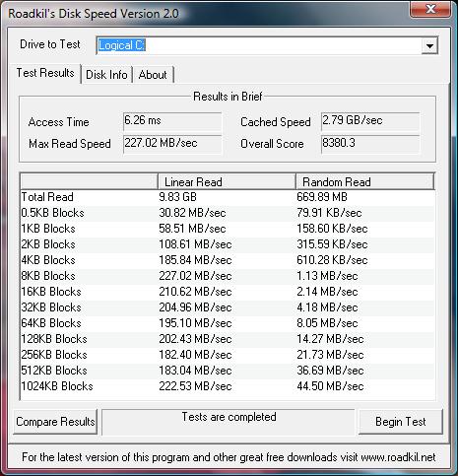Click the Begin Test button
458x476 pixels.
click(401, 422)
